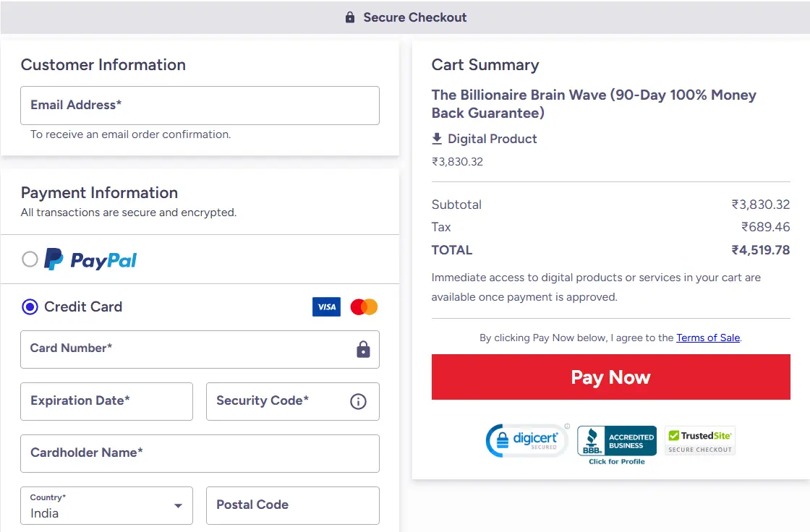The height and width of the screenshot is (532, 810).
Task: Click the padlock icon in Card Number field
Action: (x=363, y=350)
